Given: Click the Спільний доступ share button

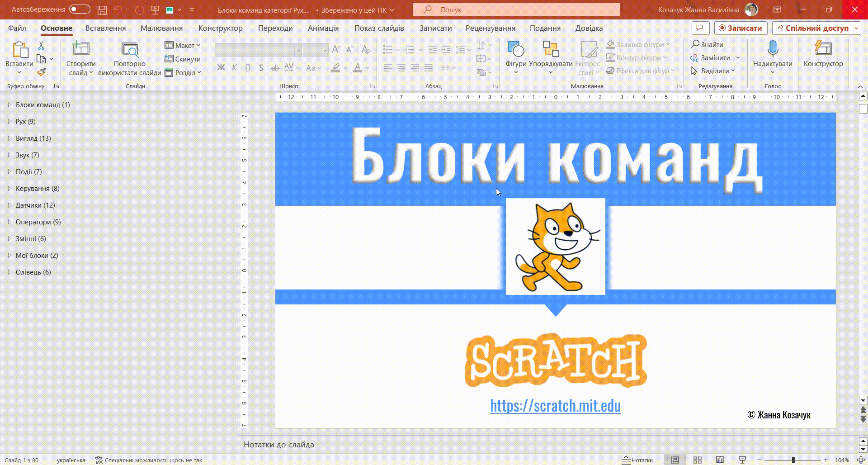Looking at the screenshot, I should [x=813, y=28].
